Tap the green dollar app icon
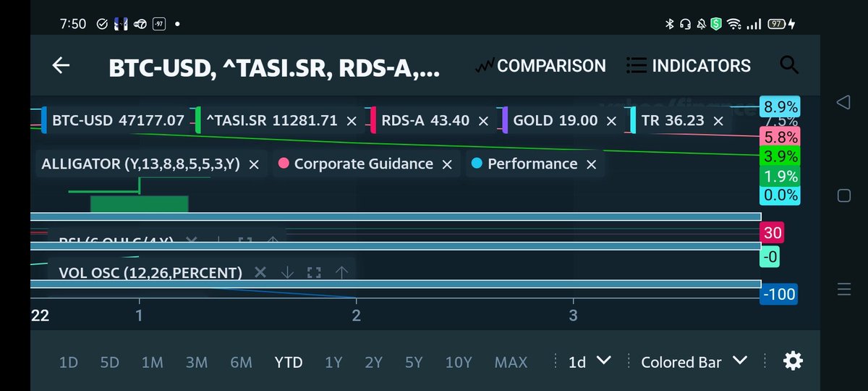The height and width of the screenshot is (391, 868). click(717, 24)
